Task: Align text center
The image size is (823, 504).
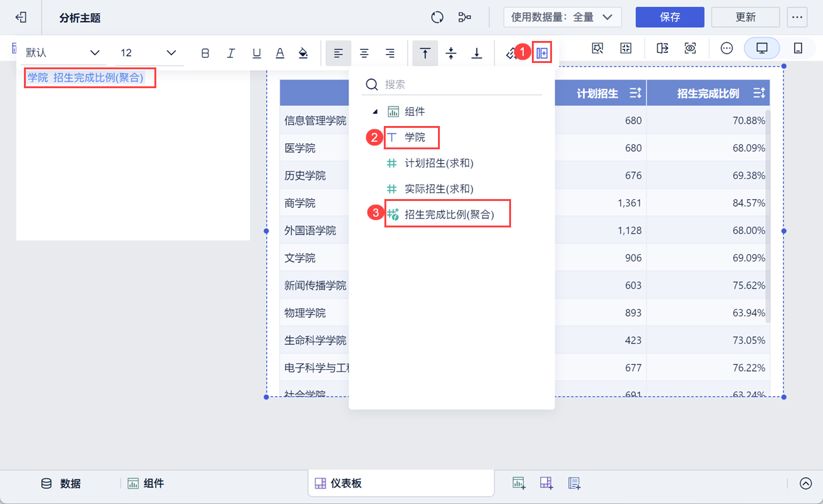Action: click(x=364, y=54)
